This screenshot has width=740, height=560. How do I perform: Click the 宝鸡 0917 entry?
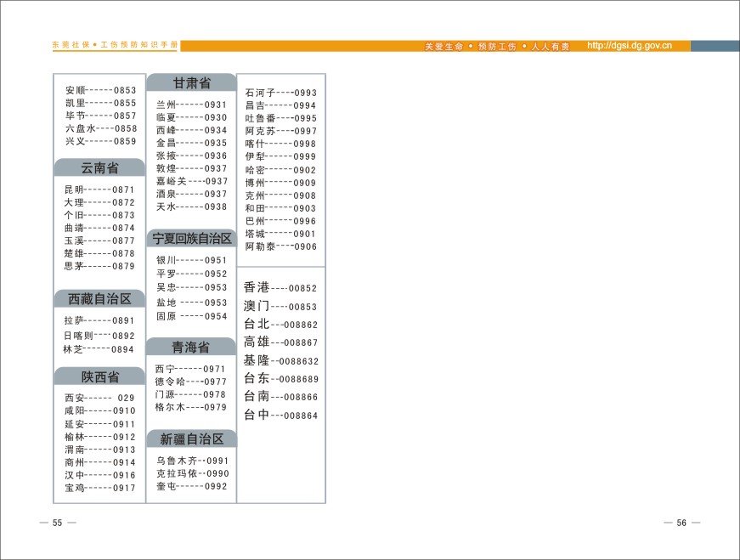click(100, 489)
